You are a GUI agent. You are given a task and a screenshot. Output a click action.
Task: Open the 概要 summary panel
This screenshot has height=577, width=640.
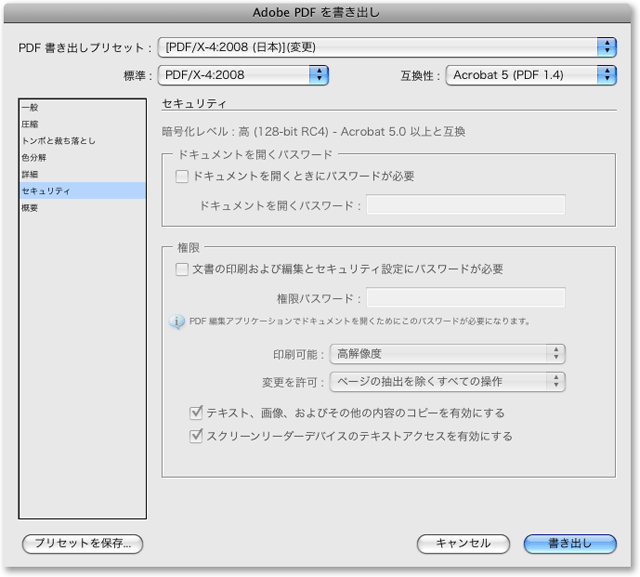pyautogui.click(x=31, y=208)
